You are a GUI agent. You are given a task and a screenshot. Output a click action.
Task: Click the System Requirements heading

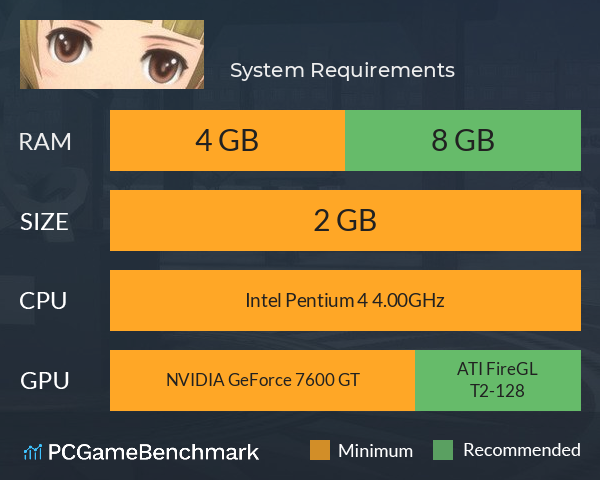click(342, 70)
